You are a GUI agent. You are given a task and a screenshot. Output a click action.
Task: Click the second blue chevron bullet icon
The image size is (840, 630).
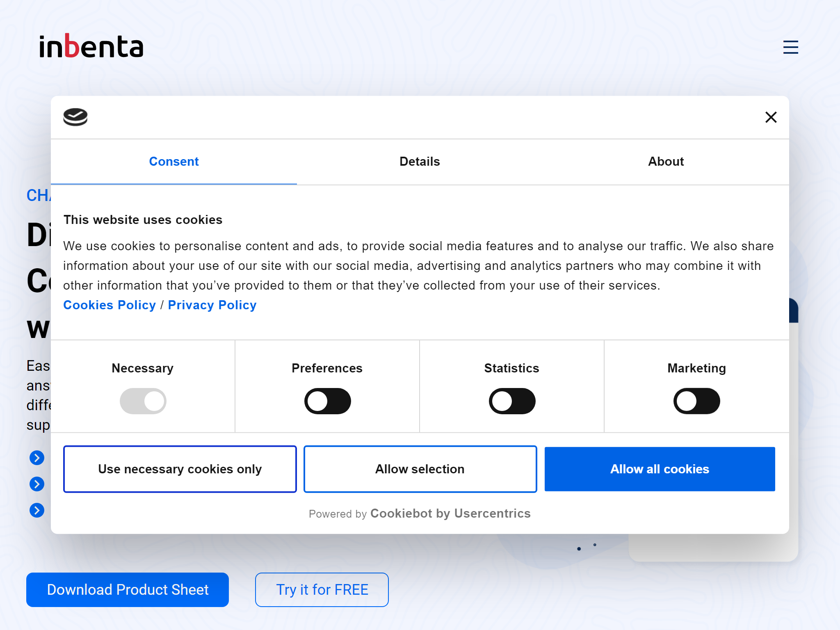(37, 484)
